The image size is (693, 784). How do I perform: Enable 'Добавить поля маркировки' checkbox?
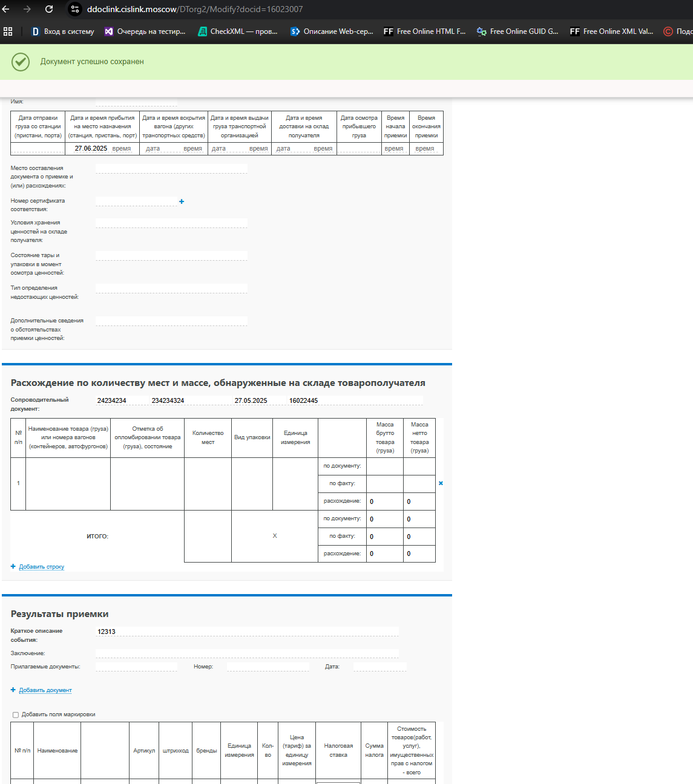16,714
